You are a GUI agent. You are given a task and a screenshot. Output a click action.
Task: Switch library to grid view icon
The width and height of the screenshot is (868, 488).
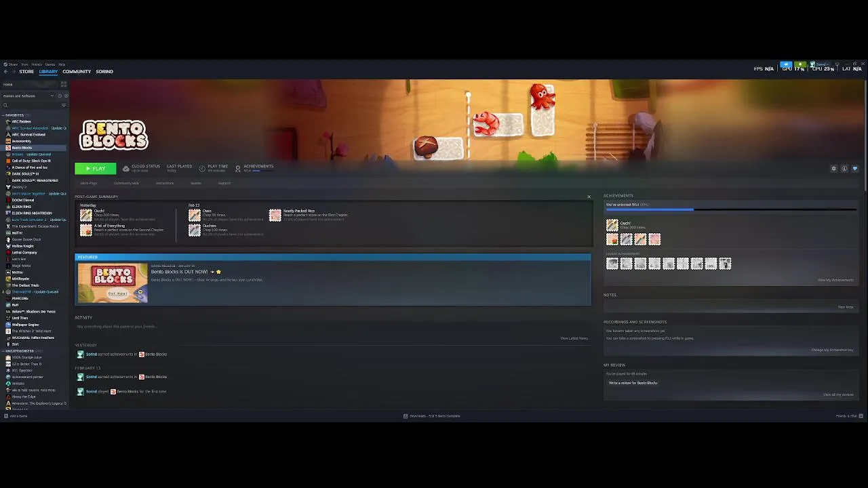[64, 85]
